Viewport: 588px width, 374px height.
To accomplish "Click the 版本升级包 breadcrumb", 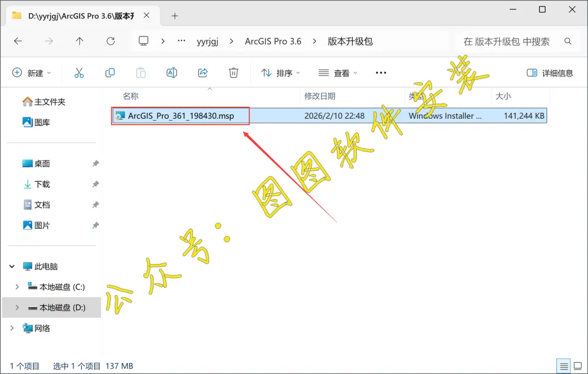I will pos(350,41).
